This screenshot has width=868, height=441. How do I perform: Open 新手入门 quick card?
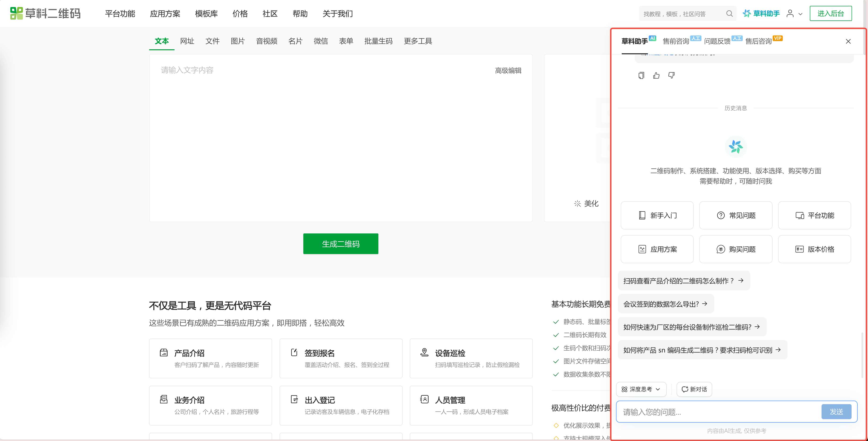(x=657, y=215)
